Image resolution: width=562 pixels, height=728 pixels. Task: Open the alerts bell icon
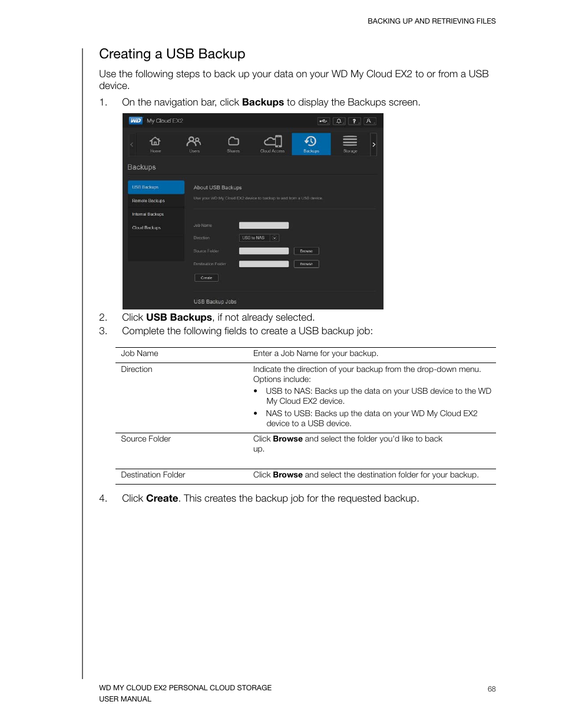pyautogui.click(x=339, y=121)
